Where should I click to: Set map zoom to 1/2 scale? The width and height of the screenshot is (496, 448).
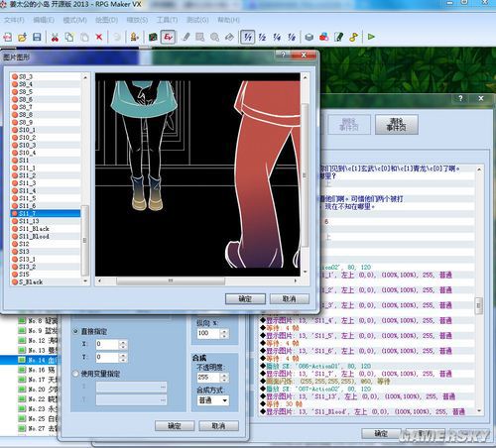[262, 37]
